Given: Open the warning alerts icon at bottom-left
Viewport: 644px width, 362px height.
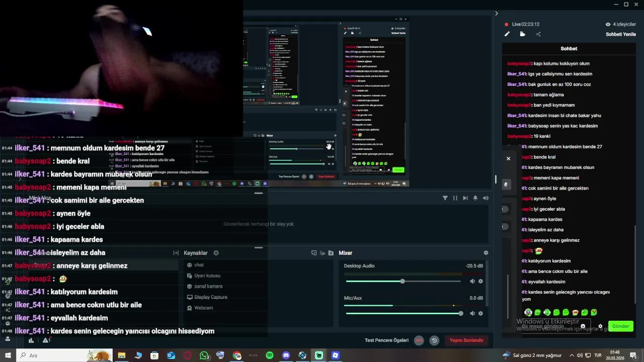Looking at the screenshot, I should pos(46,340).
